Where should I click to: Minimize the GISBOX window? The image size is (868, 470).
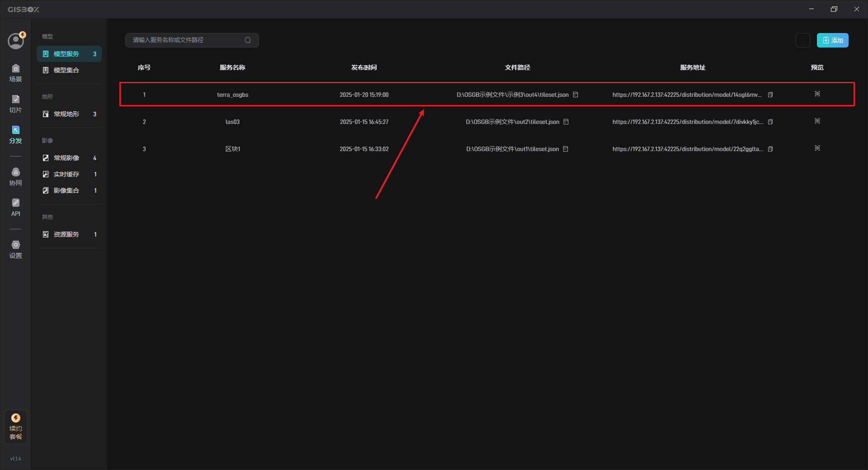point(811,9)
